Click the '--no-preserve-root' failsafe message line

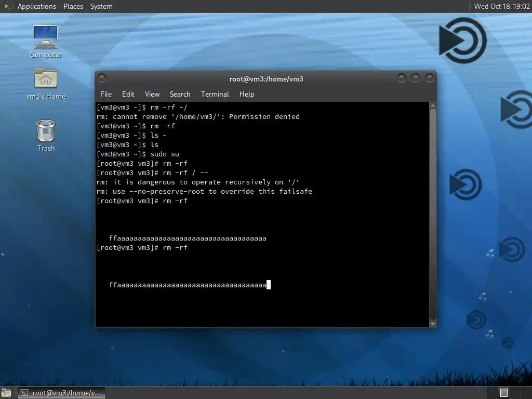[x=204, y=191]
